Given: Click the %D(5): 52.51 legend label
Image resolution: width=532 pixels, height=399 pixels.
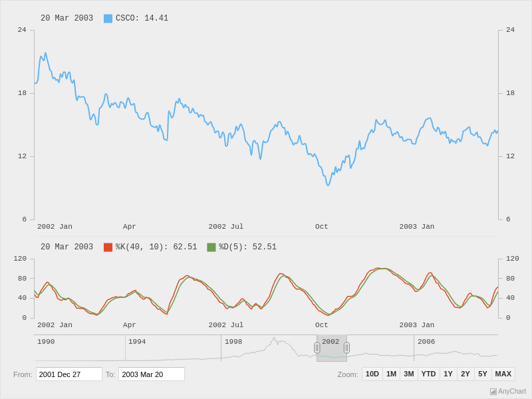Looking at the screenshot, I should 247,247.
